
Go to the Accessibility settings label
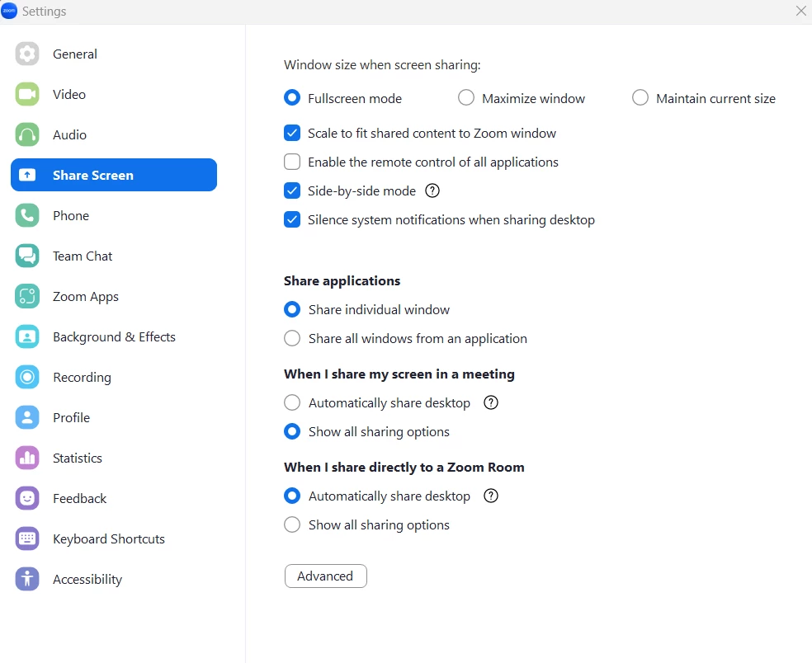87,579
